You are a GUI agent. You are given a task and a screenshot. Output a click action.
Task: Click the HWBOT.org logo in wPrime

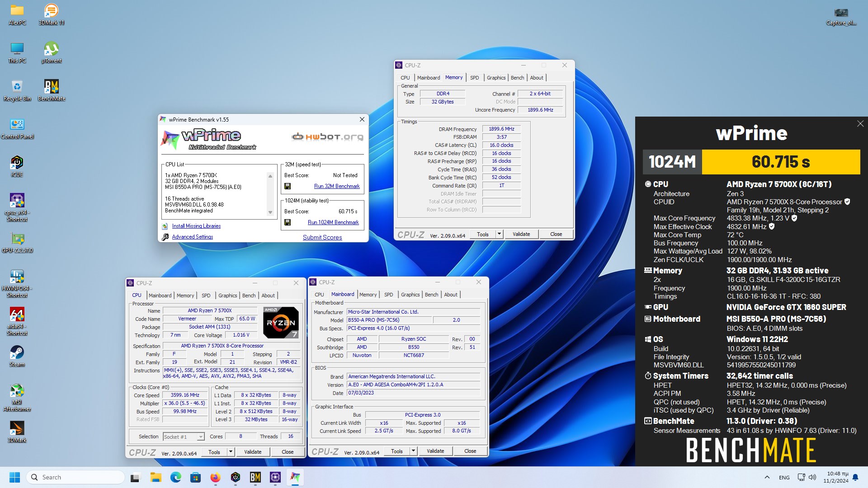pyautogui.click(x=327, y=136)
